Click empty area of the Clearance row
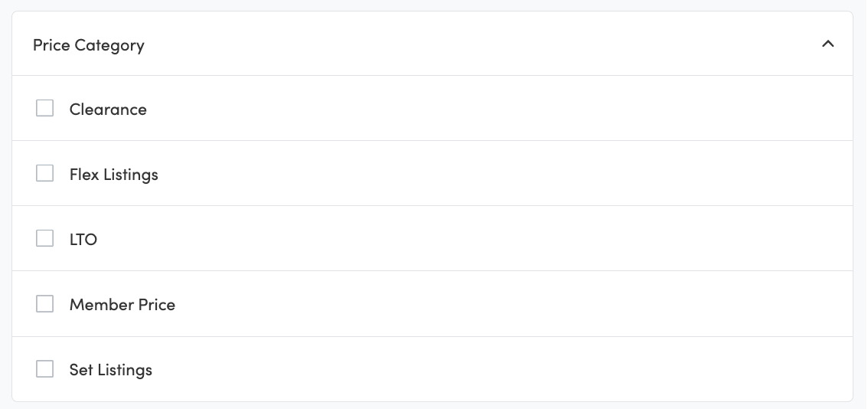The height and width of the screenshot is (409, 868). (x=498, y=110)
